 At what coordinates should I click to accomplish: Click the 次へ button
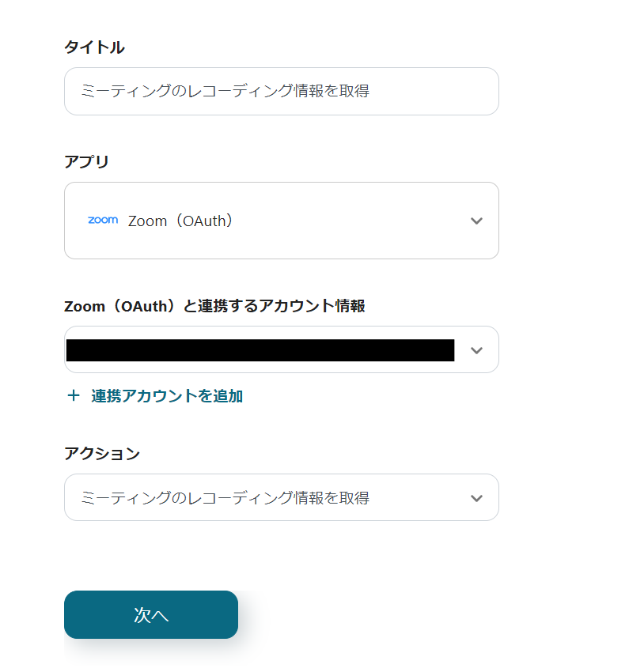pyautogui.click(x=151, y=614)
